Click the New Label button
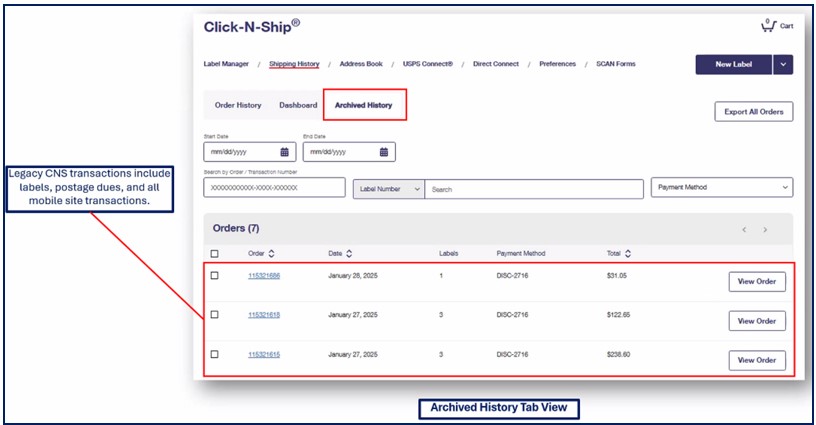 pyautogui.click(x=733, y=65)
